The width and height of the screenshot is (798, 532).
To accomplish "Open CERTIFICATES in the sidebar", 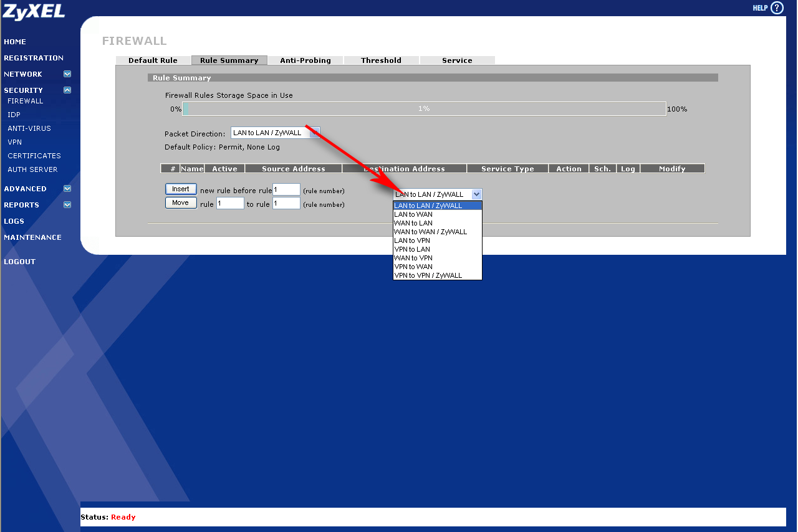I will 34,156.
